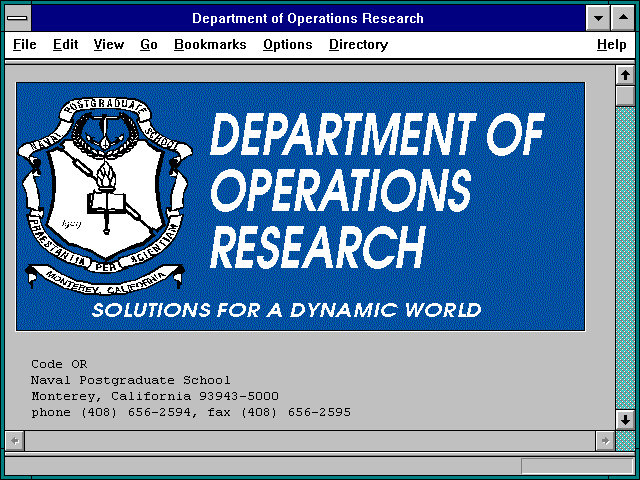
Task: Click the maximize up-arrow button
Action: [623, 18]
